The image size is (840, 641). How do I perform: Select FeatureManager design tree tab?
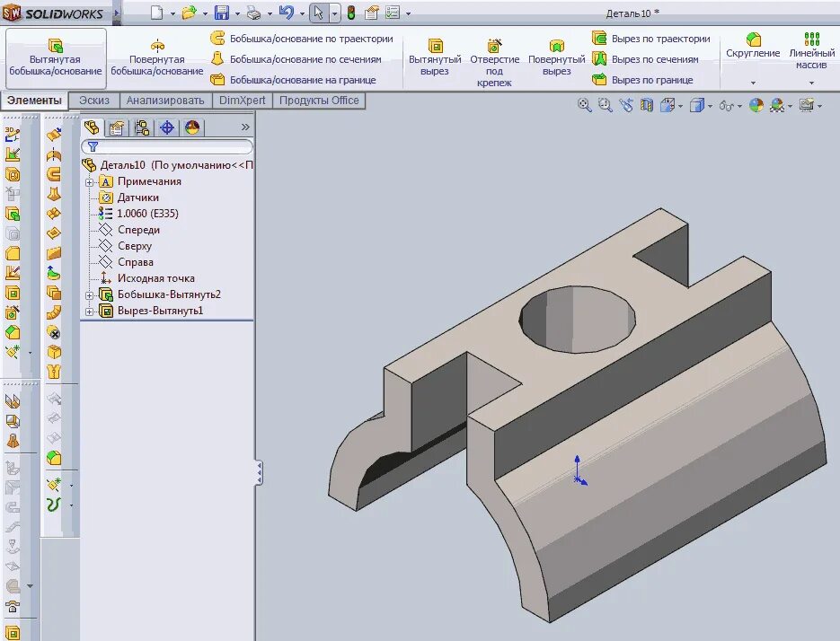[92, 127]
